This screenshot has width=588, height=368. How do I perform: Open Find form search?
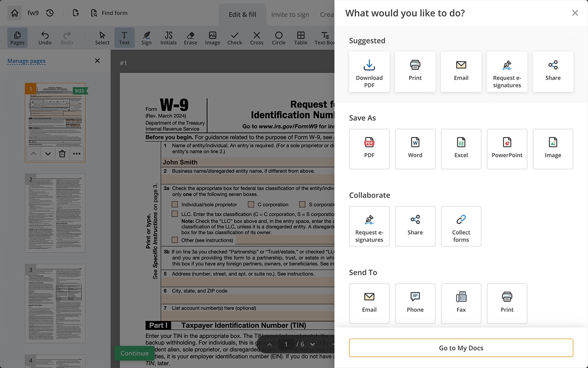109,13
